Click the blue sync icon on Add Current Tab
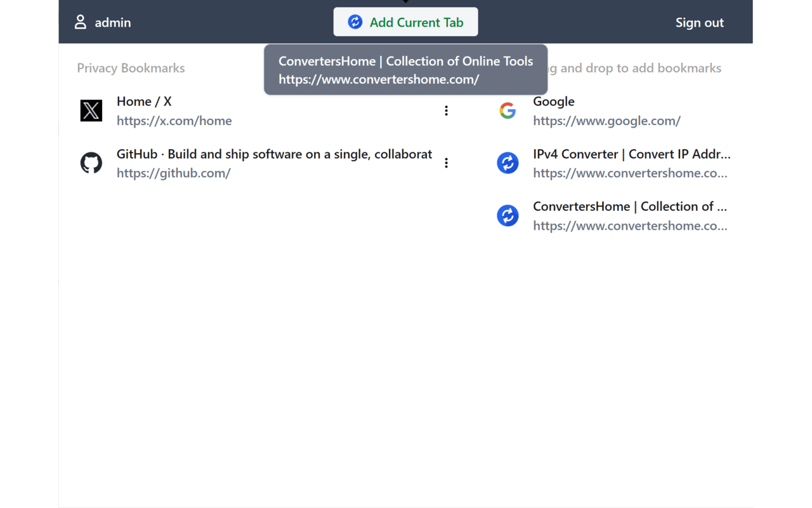Image resolution: width=812 pixels, height=508 pixels. [x=355, y=21]
